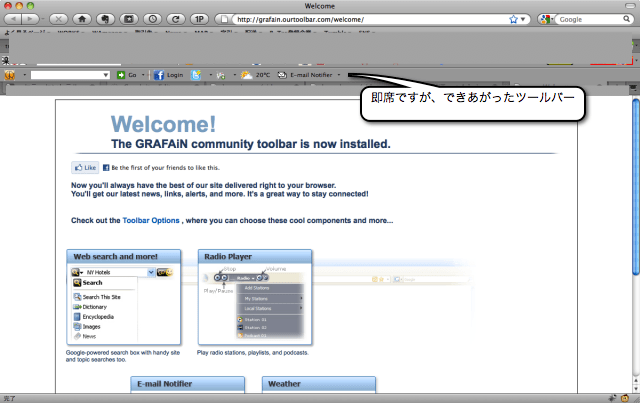Expand the toolbar search box history arrow
Viewport: 640px width, 403px height.
coord(106,75)
